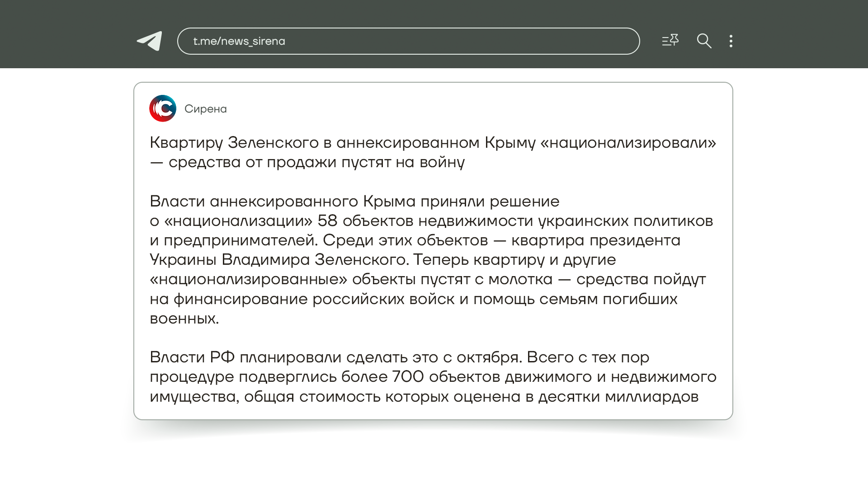Viewport: 868px width, 488px height.
Task: Click the phrase 'средства от продажи' in the headline
Action: point(252,162)
